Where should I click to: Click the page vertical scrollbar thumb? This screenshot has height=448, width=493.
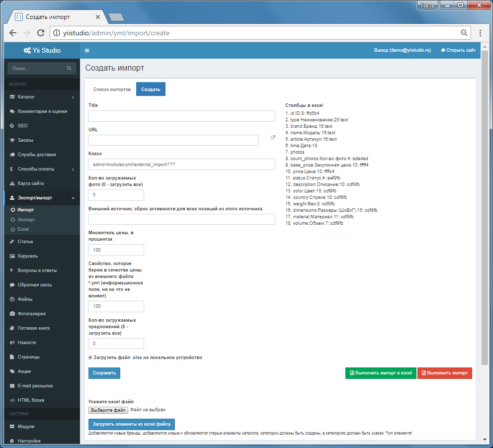(485, 208)
